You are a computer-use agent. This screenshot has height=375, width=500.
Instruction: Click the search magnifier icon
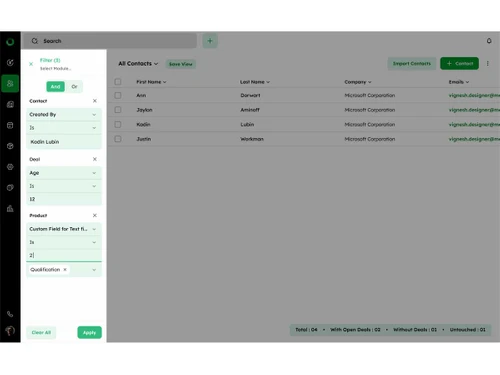(x=35, y=41)
